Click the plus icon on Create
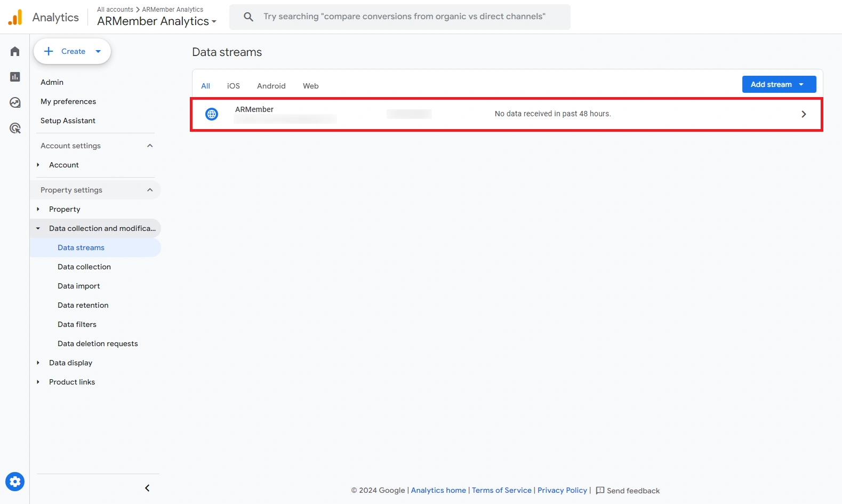This screenshot has height=504, width=842. [x=49, y=51]
